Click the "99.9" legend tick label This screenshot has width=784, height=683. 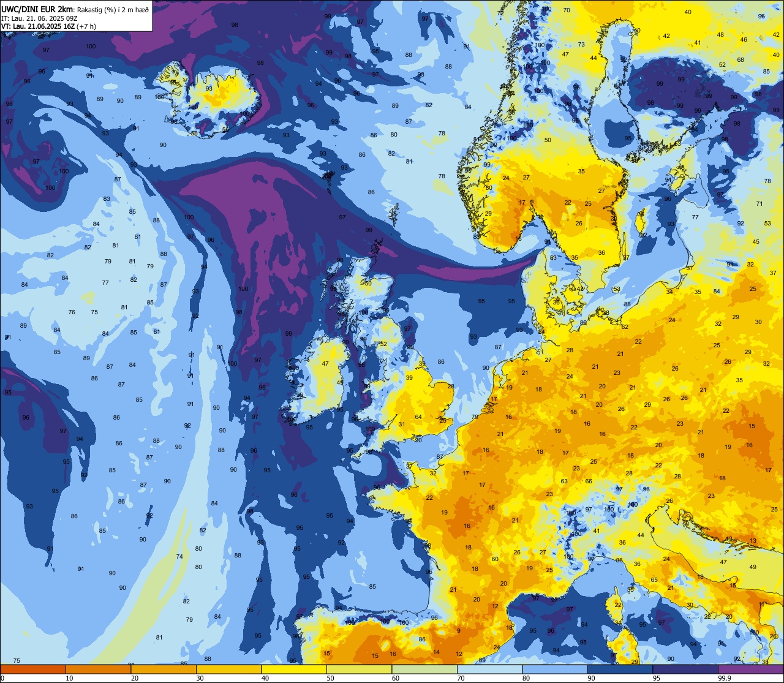(x=725, y=678)
